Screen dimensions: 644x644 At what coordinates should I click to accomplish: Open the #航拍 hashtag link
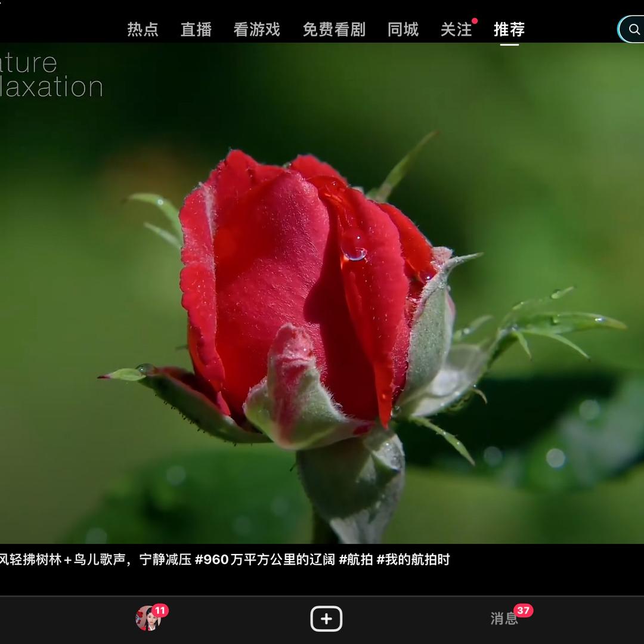(x=355, y=559)
